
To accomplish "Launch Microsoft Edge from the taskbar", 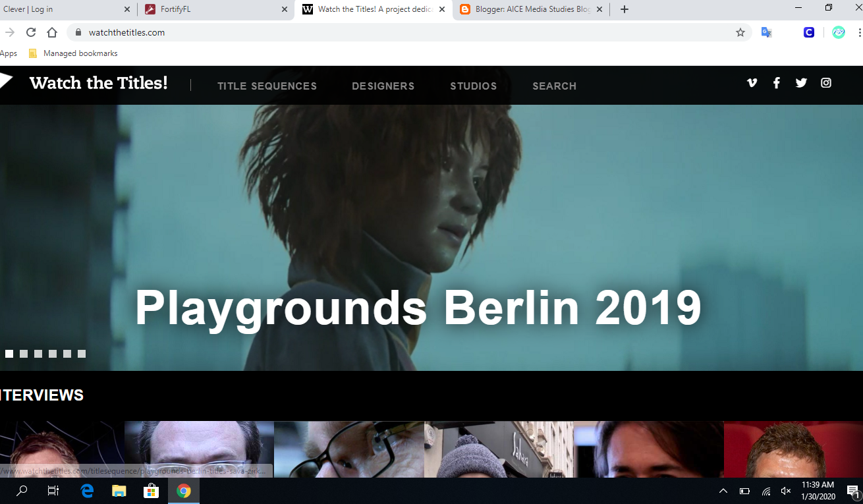I will tap(87, 491).
